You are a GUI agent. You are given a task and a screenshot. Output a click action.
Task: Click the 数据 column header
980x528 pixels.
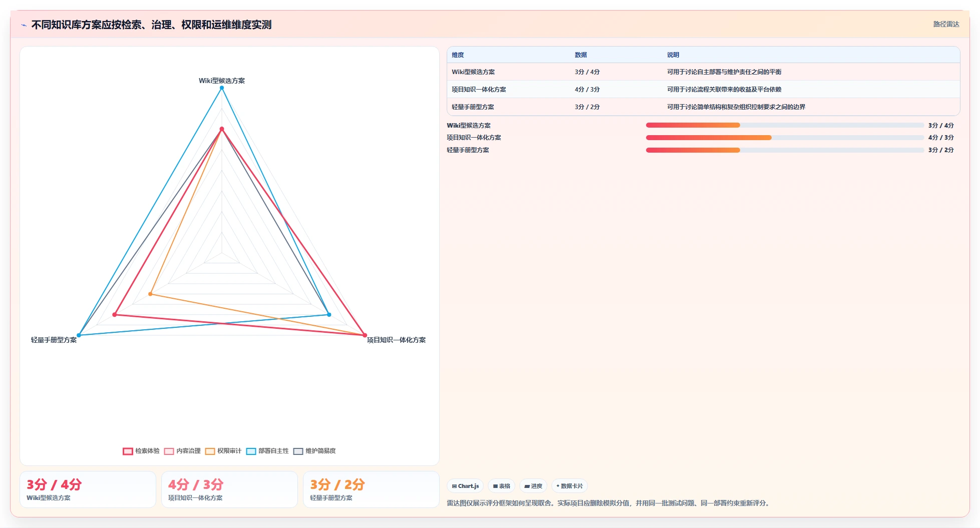[x=581, y=55]
